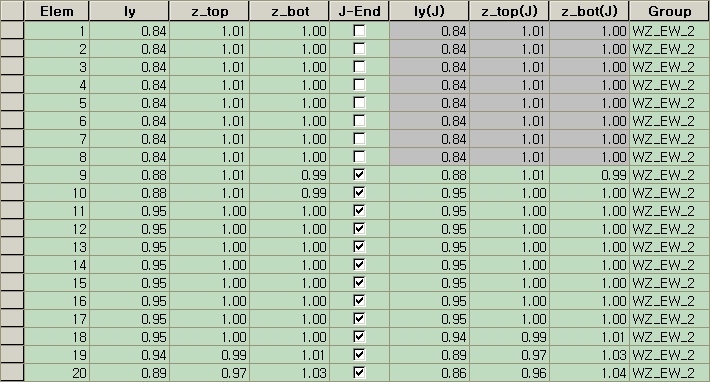
Task: Select the Group cell of element 1
Action: click(x=670, y=31)
